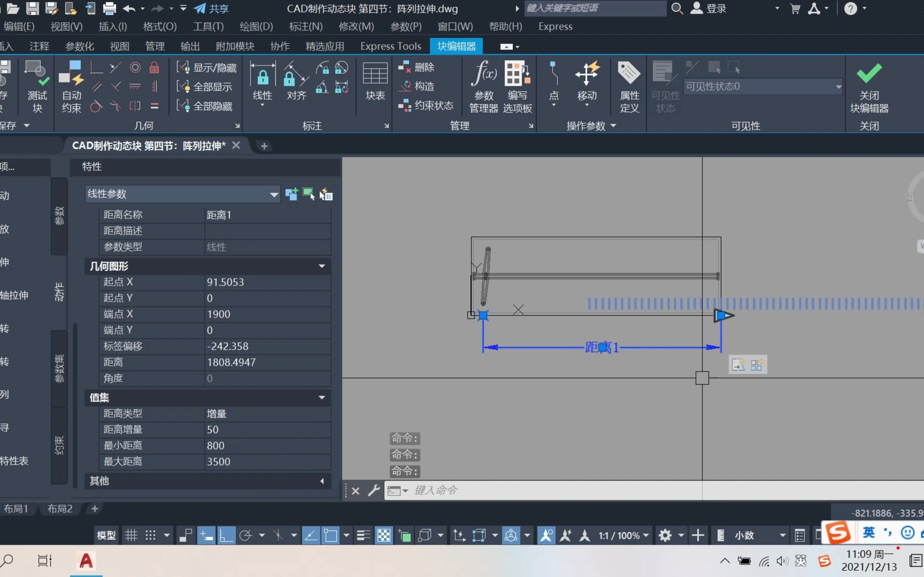Collapse the 几何图形 properties section
924x577 pixels.
click(x=321, y=266)
